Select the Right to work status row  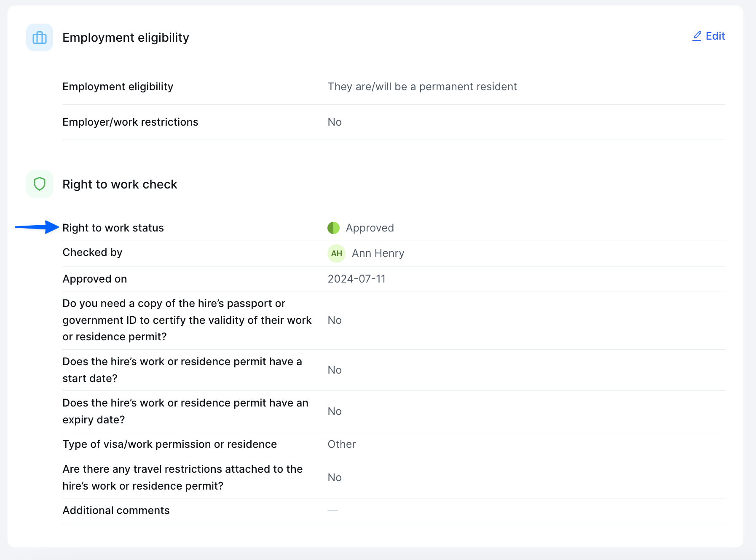[113, 228]
